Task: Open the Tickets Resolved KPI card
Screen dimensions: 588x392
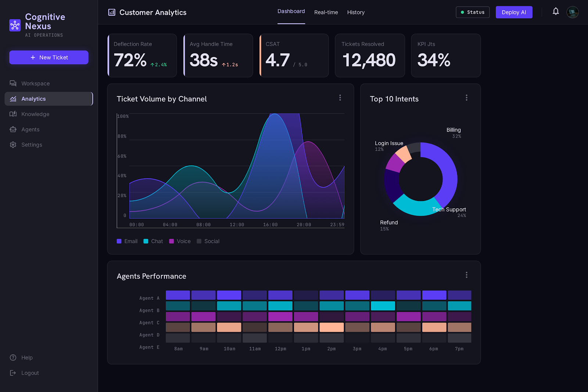Action: pos(370,55)
